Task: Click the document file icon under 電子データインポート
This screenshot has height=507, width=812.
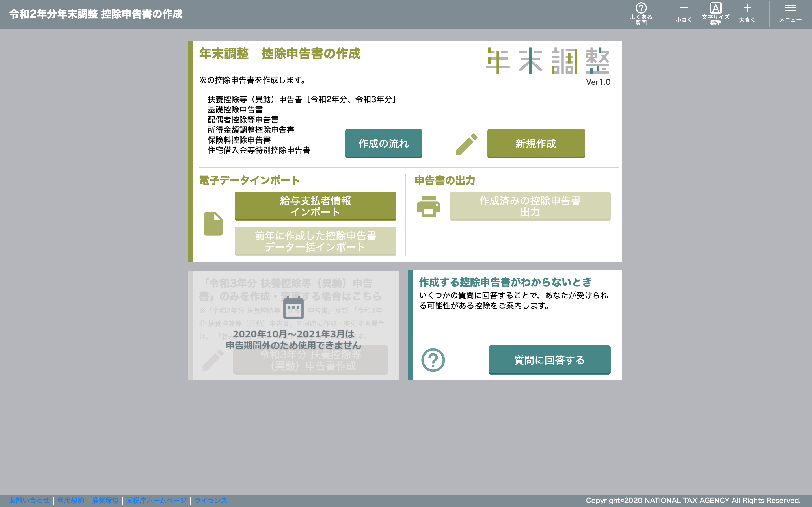Action: click(x=213, y=224)
